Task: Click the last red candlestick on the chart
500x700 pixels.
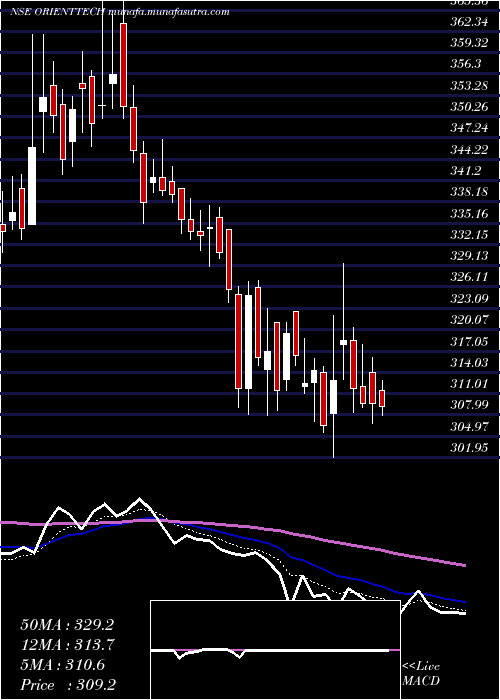Action: [x=382, y=398]
